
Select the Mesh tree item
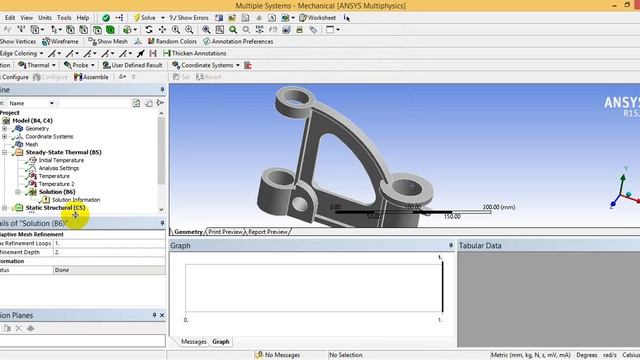pos(31,144)
